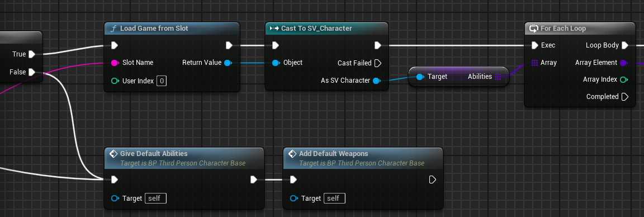Select the True branch output pin
Viewport: 644px width, 217px height.
click(32, 54)
